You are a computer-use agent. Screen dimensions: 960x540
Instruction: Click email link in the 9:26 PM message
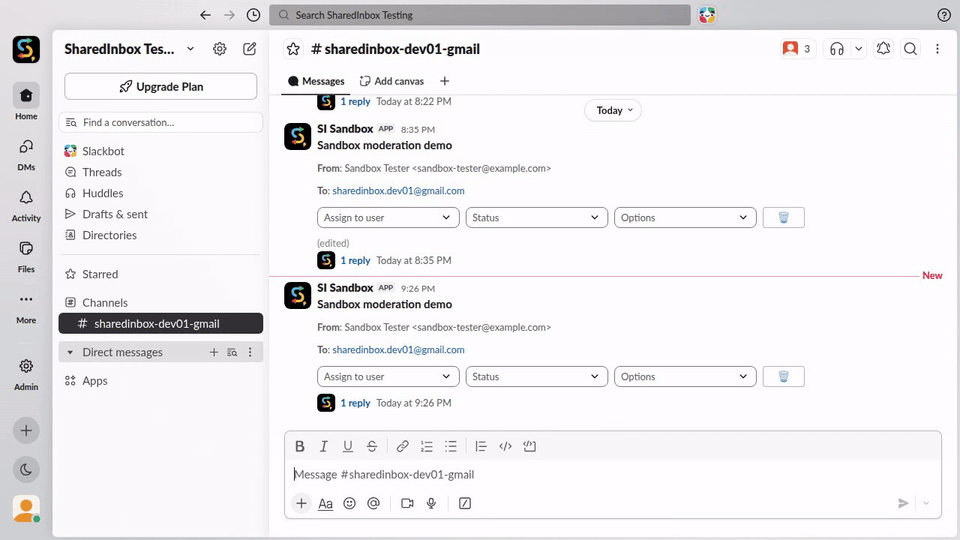[398, 350]
